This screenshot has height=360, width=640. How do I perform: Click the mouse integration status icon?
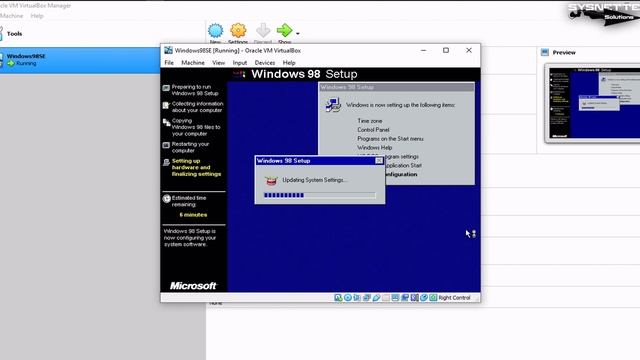pyautogui.click(x=424, y=298)
